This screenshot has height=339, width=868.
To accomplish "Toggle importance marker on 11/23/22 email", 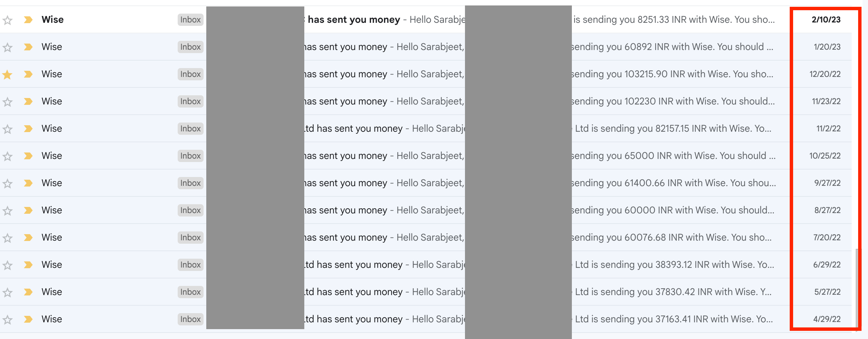I will pyautogui.click(x=28, y=101).
